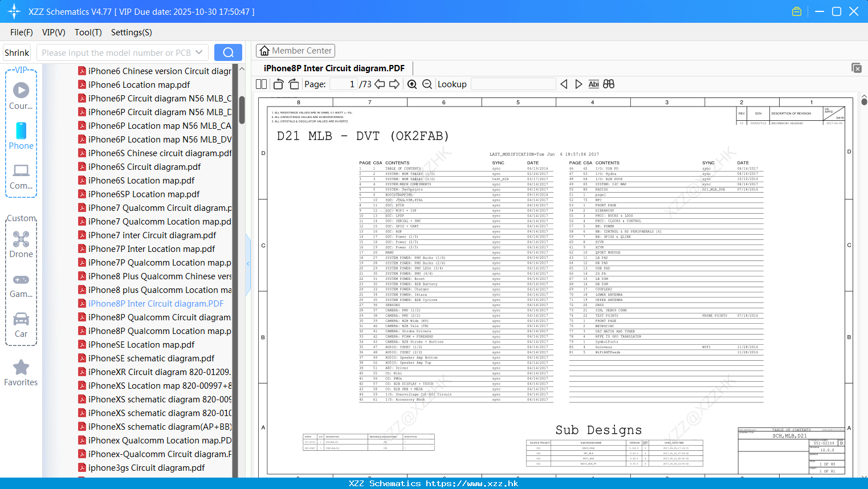Open the Settings(S) menu
Viewport: 868px width, 489px height.
tap(132, 32)
